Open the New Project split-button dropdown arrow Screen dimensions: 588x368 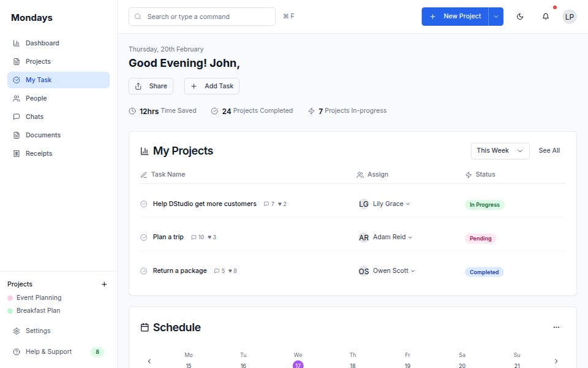click(496, 17)
